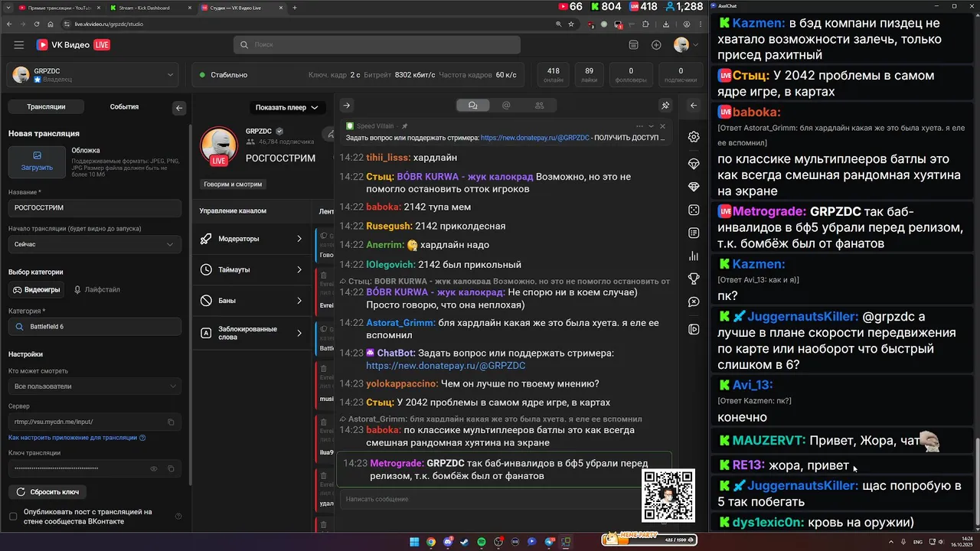Click the 89 лайки stat box
Viewport: 980px width, 551px height.
coord(589,75)
